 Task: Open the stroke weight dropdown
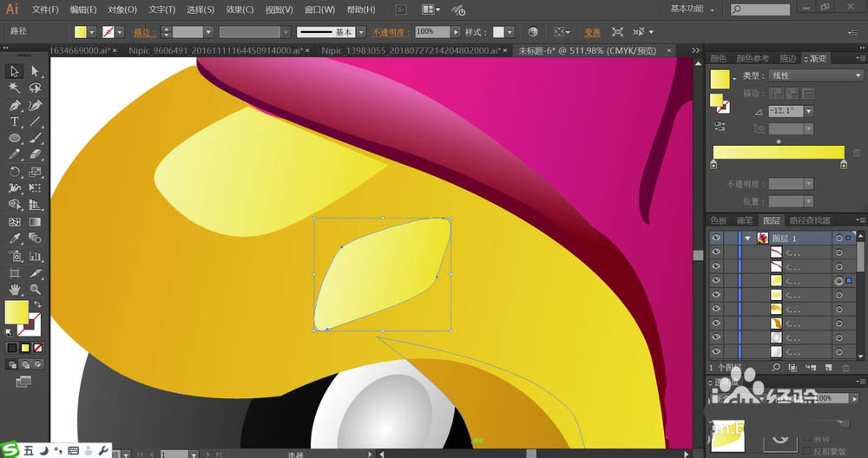click(x=208, y=32)
